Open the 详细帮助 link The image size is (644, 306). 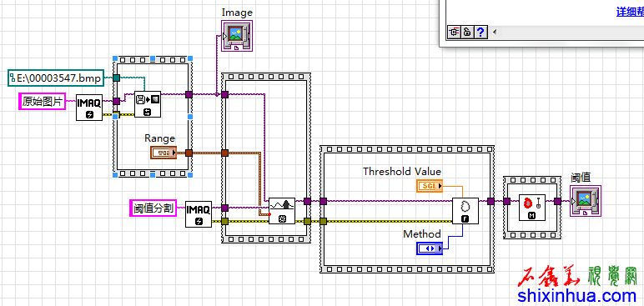click(630, 12)
